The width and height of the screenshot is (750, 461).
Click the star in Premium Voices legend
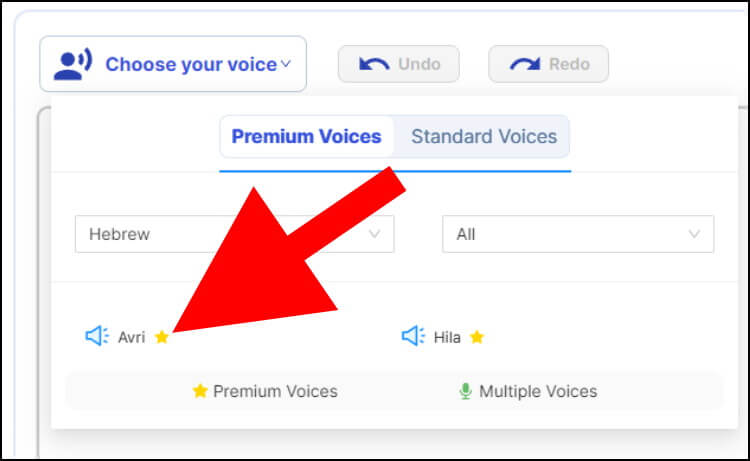tap(200, 391)
